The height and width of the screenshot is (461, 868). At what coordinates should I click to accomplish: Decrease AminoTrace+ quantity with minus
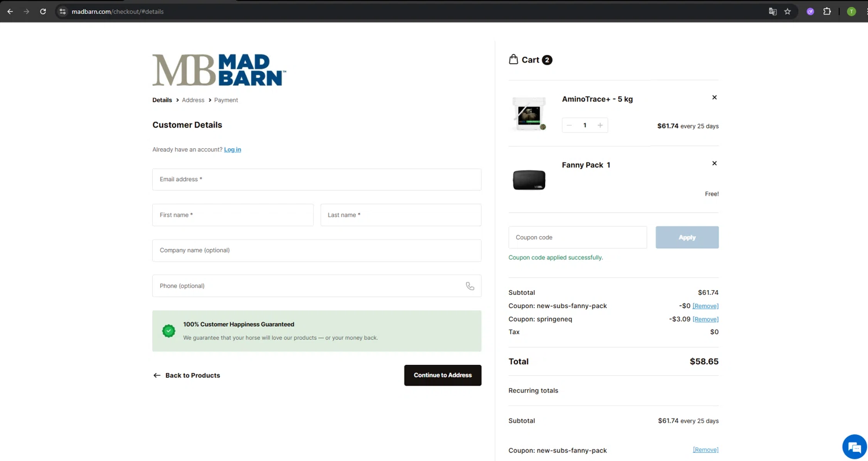569,125
